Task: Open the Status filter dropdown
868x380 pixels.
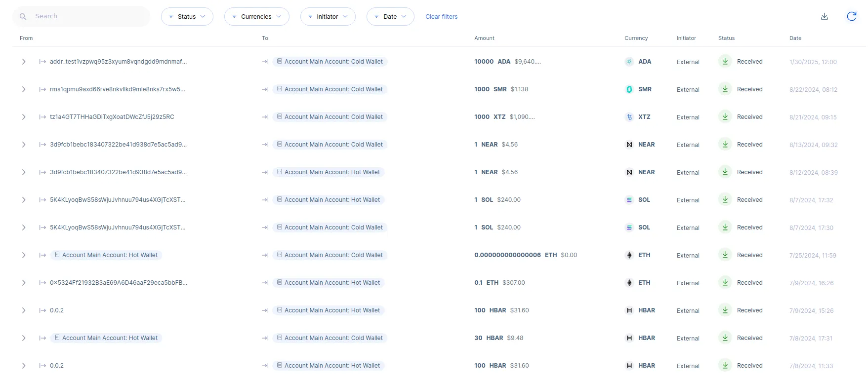Action: pos(187,16)
